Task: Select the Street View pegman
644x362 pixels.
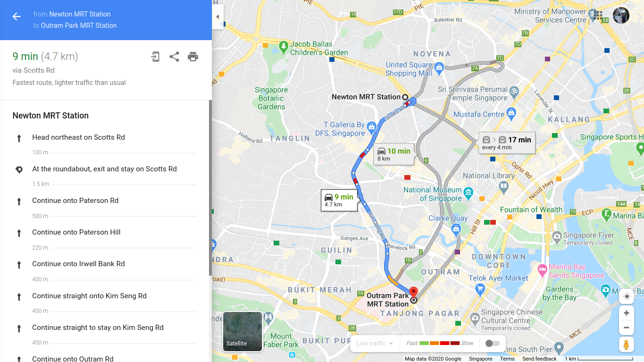Action: [627, 345]
